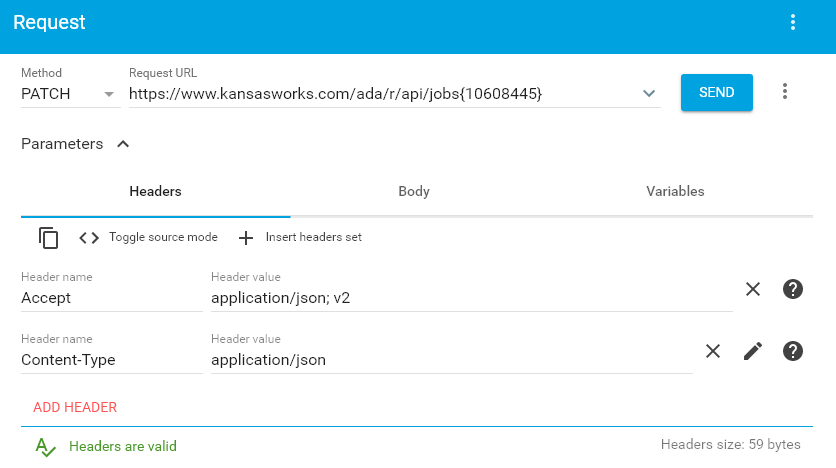Copy headers with the clipboard icon

[x=48, y=238]
